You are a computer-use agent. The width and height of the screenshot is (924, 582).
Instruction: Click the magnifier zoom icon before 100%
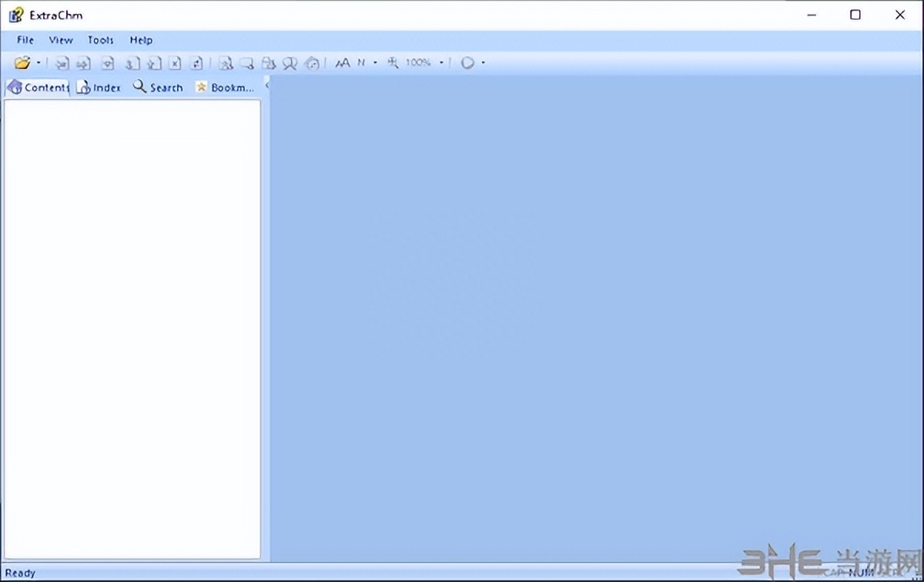tap(393, 63)
